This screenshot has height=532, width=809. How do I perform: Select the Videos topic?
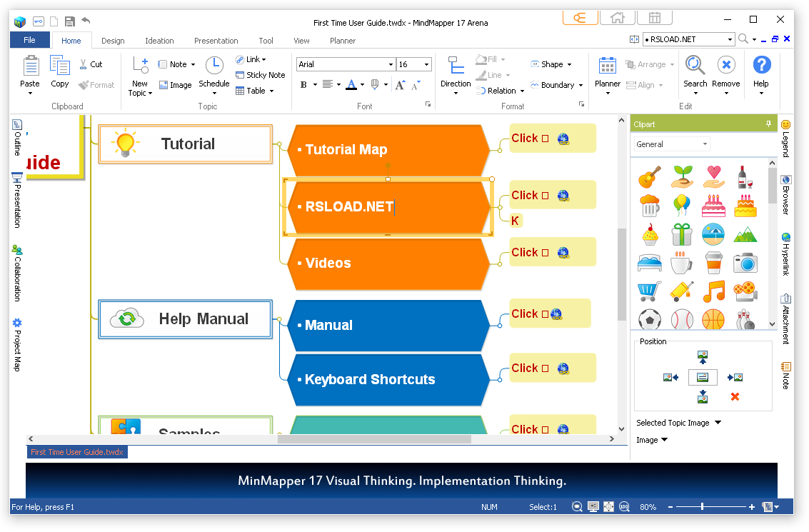coord(388,264)
